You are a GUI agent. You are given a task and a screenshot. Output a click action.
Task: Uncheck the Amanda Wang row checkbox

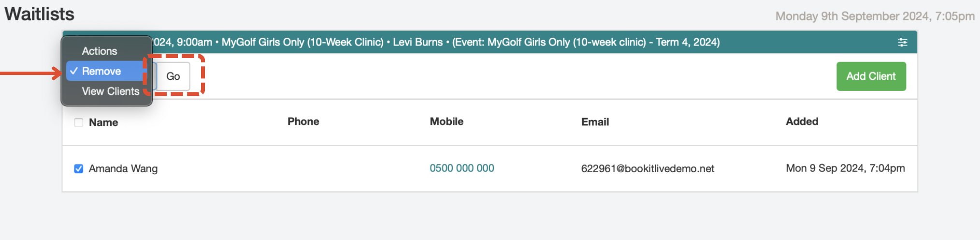click(x=78, y=168)
